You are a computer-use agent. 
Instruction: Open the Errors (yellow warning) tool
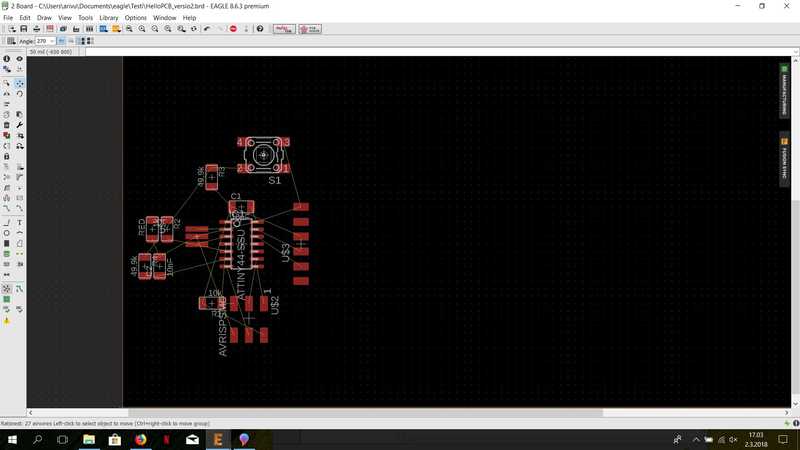[x=7, y=321]
